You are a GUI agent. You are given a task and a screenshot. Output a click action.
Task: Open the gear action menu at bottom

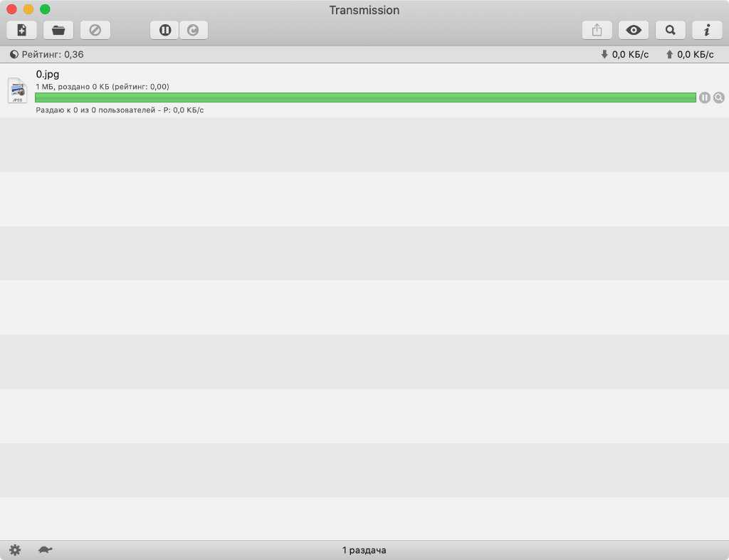click(x=15, y=550)
